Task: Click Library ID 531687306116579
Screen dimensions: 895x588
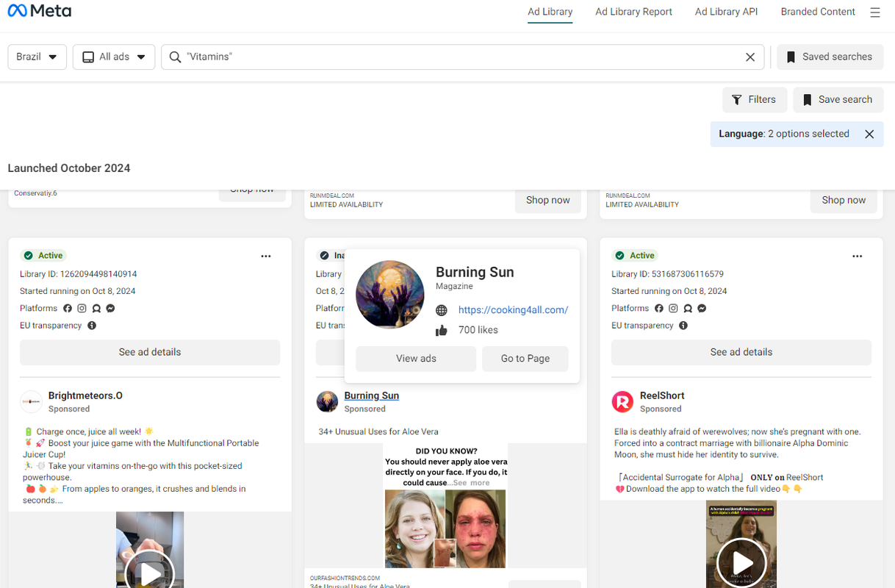Action: point(667,274)
